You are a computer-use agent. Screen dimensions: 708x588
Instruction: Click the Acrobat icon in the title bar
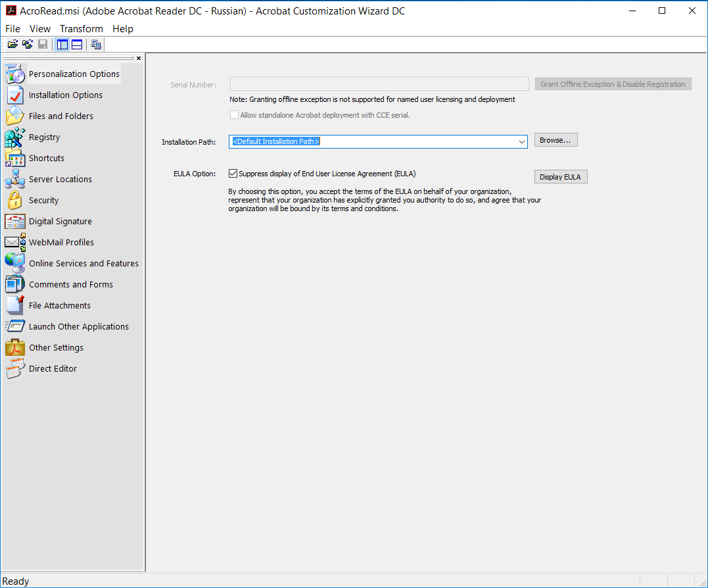click(11, 11)
